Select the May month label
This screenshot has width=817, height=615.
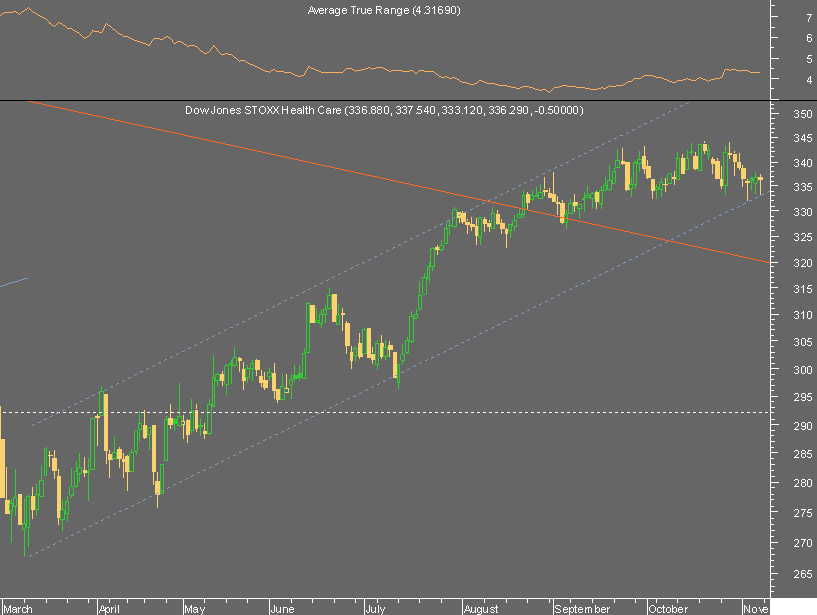pyautogui.click(x=194, y=609)
